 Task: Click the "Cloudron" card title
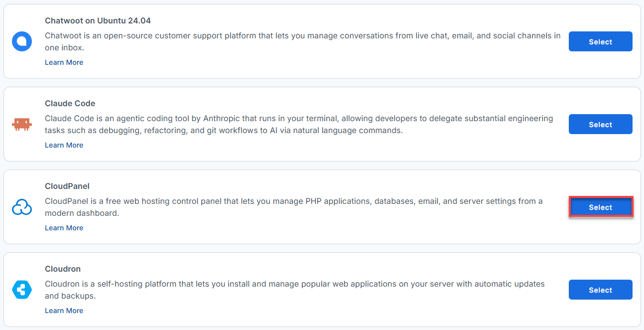63,269
